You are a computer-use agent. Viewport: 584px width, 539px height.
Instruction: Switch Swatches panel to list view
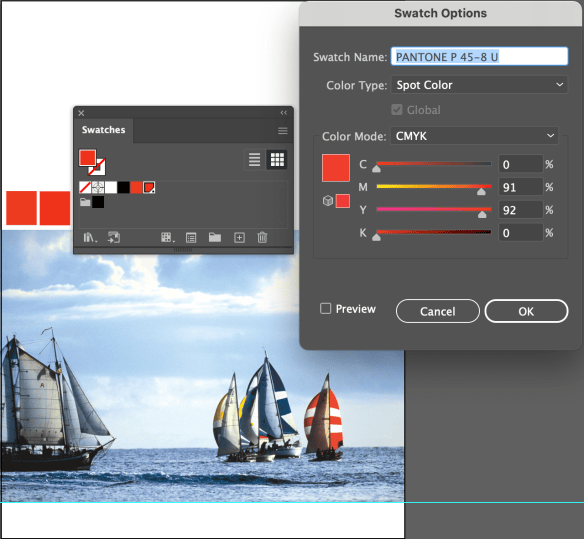[254, 160]
